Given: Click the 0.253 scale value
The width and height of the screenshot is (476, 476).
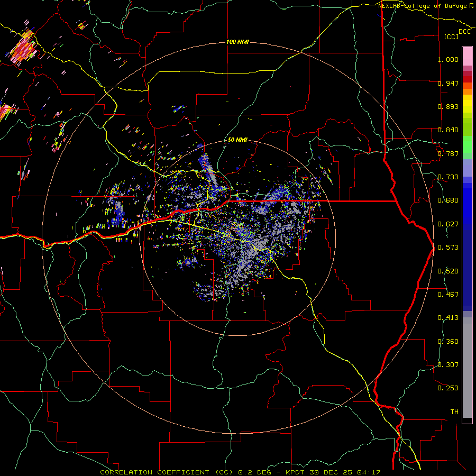Looking at the screenshot, I should click(448, 388).
